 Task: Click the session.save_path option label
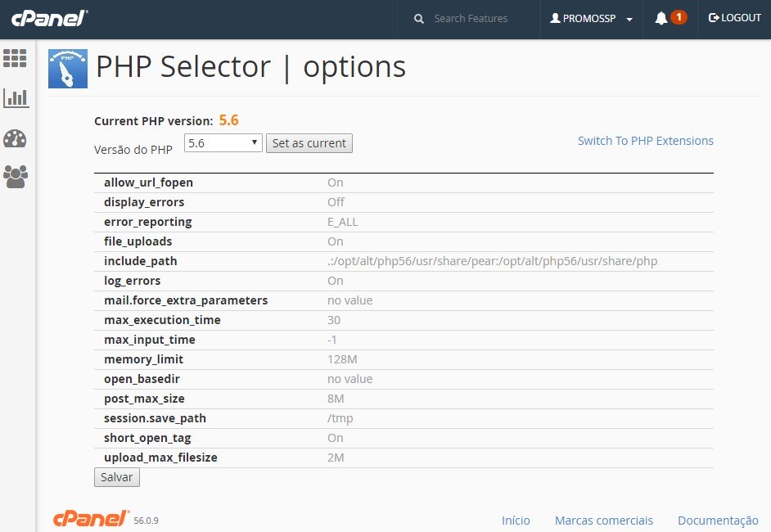click(155, 418)
